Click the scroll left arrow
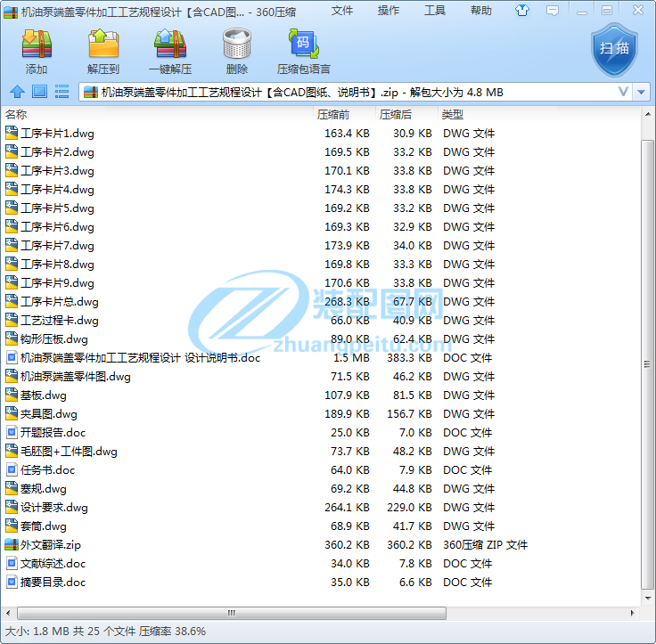Image resolution: width=656 pixels, height=644 pixels. (8, 613)
